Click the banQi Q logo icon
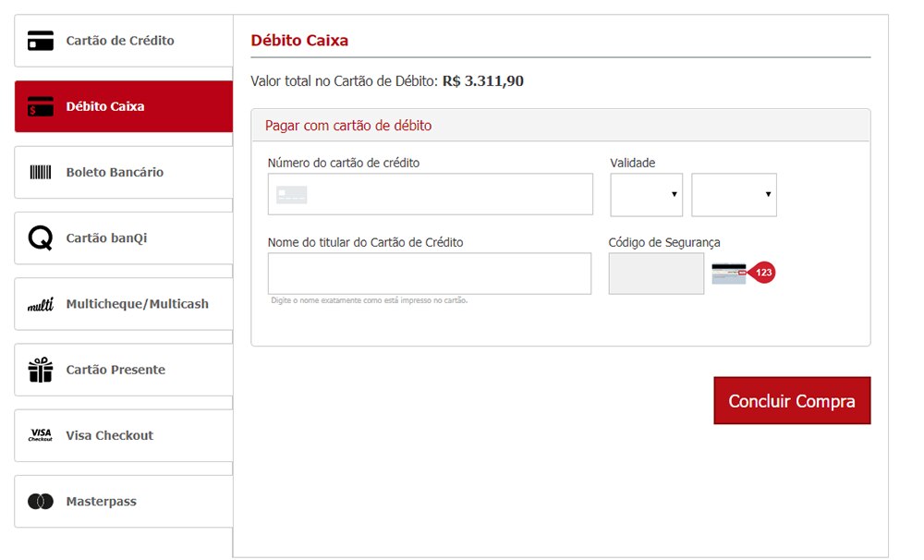The width and height of the screenshot is (924, 560). [x=41, y=238]
